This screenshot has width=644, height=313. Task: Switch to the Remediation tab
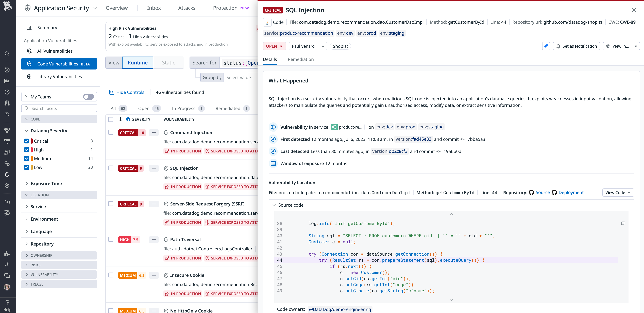pyautogui.click(x=300, y=60)
